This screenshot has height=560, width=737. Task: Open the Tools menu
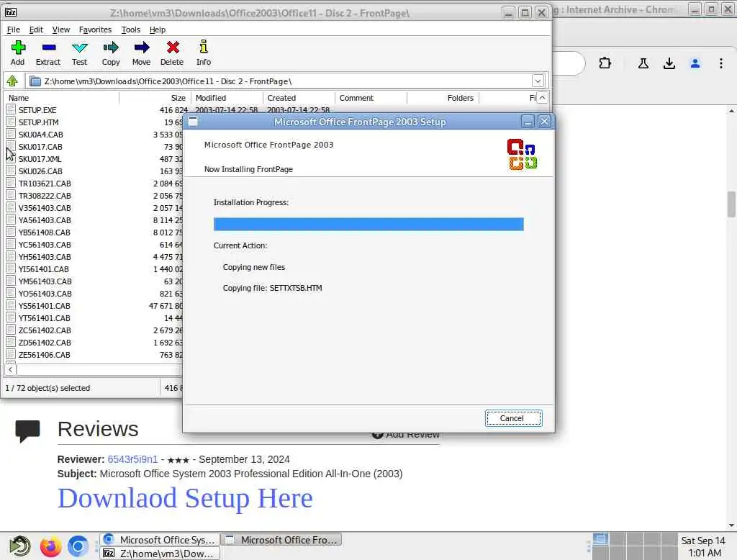(131, 30)
